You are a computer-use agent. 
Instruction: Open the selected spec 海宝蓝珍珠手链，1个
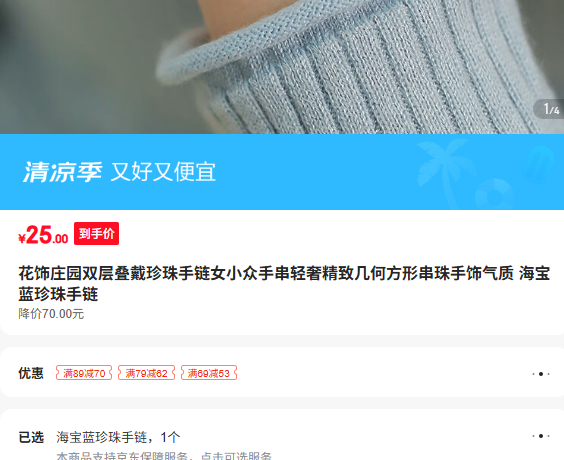coord(118,437)
